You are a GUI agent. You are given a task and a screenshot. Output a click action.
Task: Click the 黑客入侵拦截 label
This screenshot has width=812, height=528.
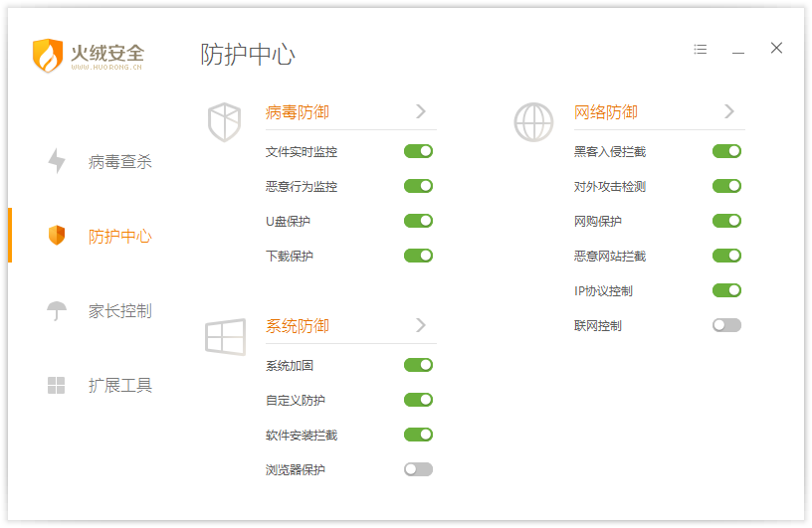coord(609,152)
